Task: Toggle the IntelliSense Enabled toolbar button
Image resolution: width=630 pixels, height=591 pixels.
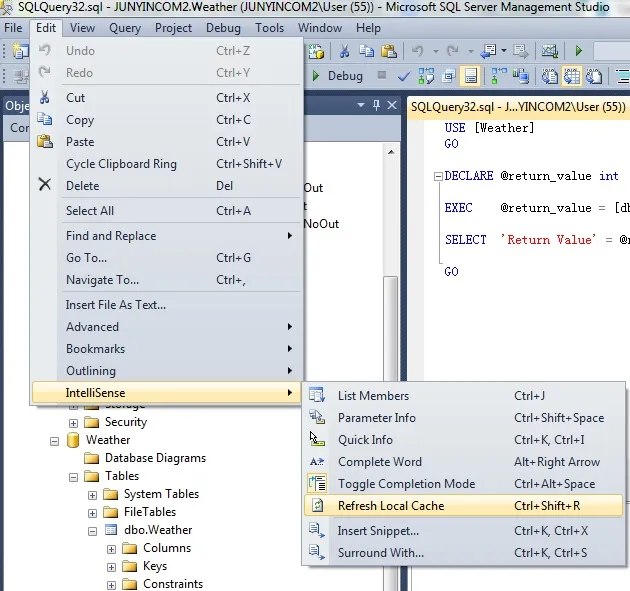Action: (471, 76)
